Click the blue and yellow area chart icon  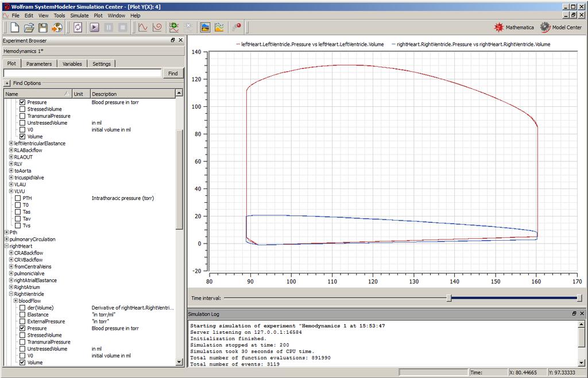[205, 28]
